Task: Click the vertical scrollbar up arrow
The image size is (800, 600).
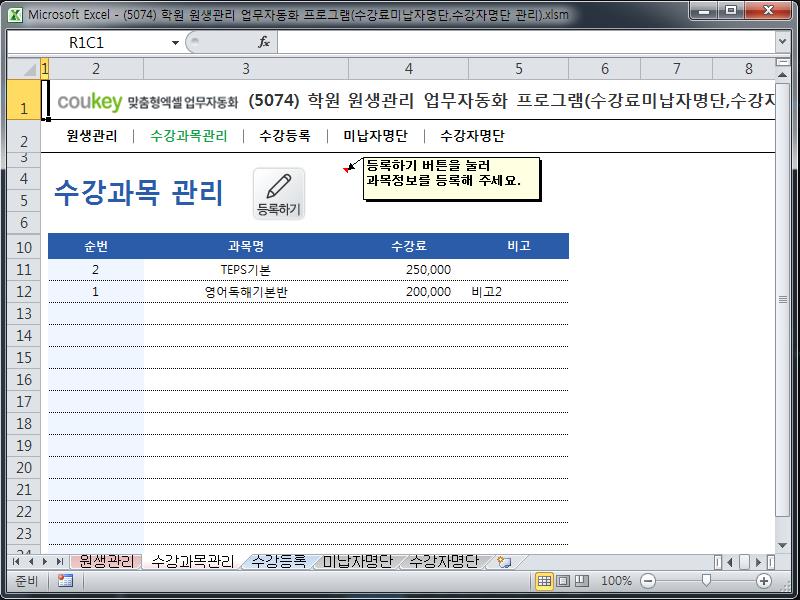Action: click(782, 74)
